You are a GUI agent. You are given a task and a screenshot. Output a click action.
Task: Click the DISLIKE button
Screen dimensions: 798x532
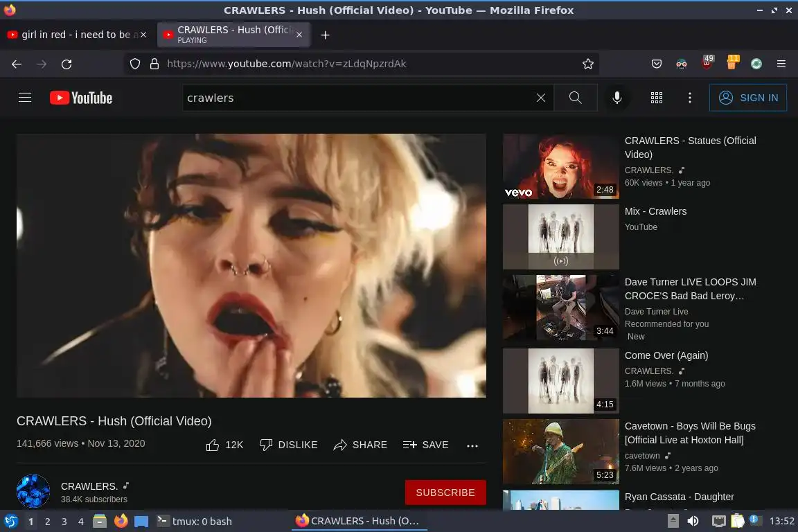click(289, 445)
